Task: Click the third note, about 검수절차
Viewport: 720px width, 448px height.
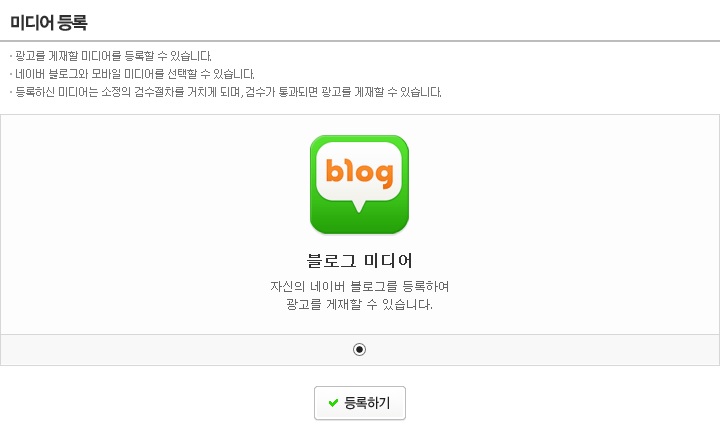Action: click(228, 92)
